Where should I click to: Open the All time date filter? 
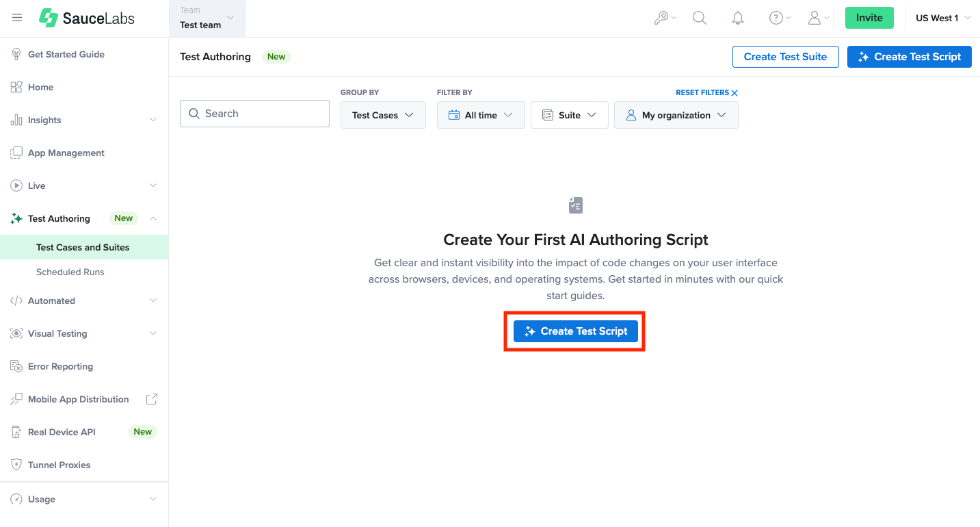coord(480,115)
